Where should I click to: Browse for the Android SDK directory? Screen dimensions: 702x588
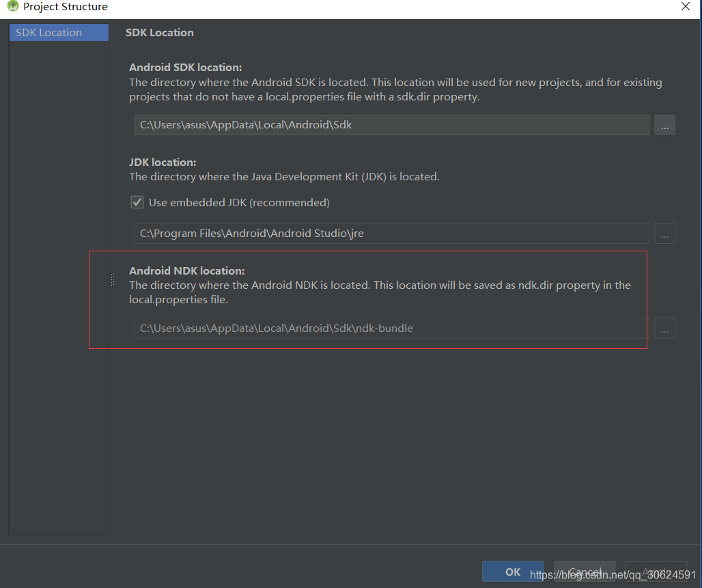coord(665,125)
